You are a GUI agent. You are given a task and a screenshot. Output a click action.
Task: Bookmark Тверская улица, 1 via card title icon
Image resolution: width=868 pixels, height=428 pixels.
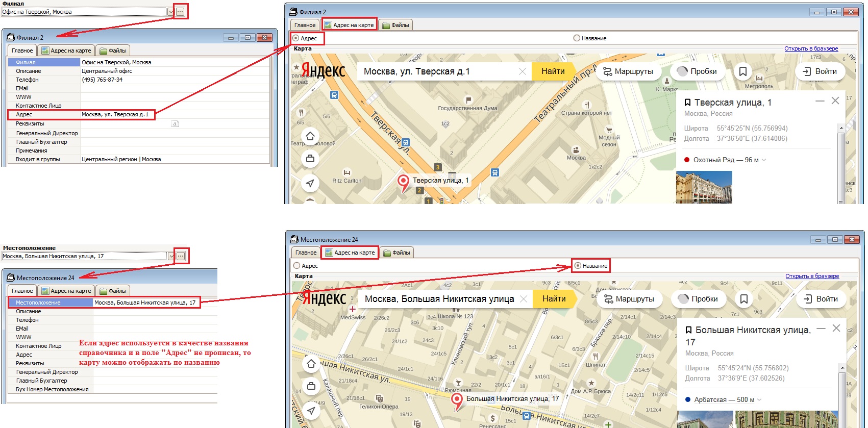pyautogui.click(x=687, y=103)
